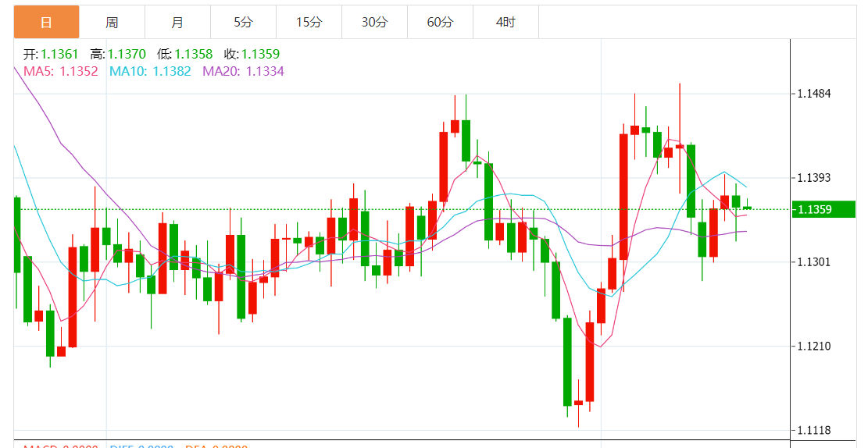This screenshot has height=448, width=868.
Task: Click the 1.1484 price axis label
Action: click(x=813, y=94)
